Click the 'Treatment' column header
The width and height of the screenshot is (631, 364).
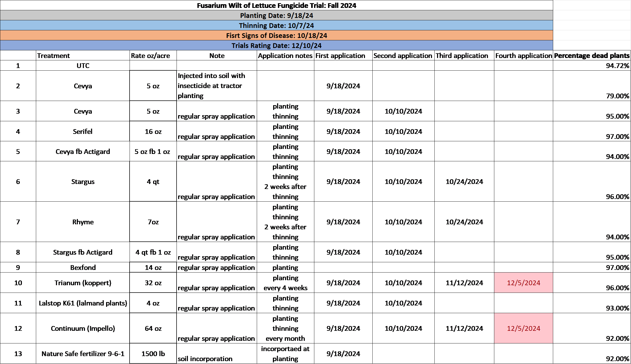[83, 55]
